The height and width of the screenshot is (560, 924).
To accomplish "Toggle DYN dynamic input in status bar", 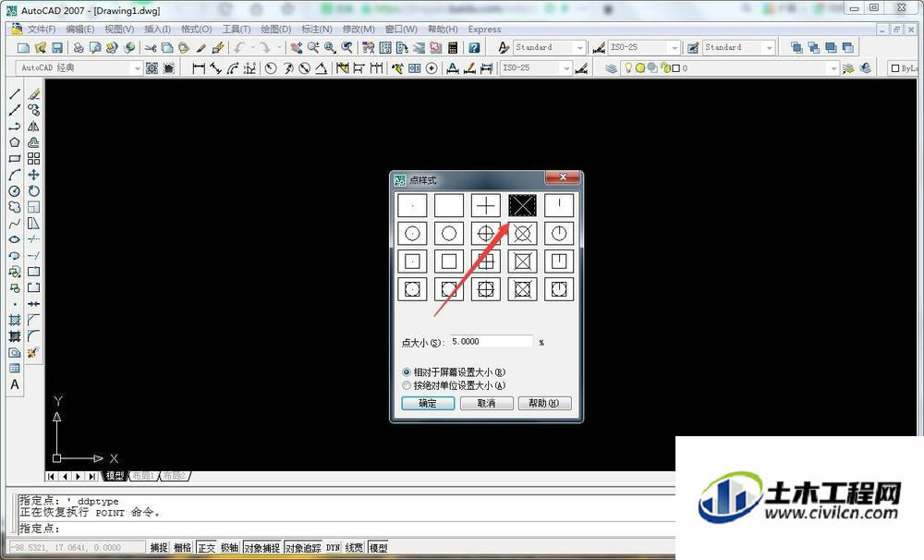I will [333, 548].
